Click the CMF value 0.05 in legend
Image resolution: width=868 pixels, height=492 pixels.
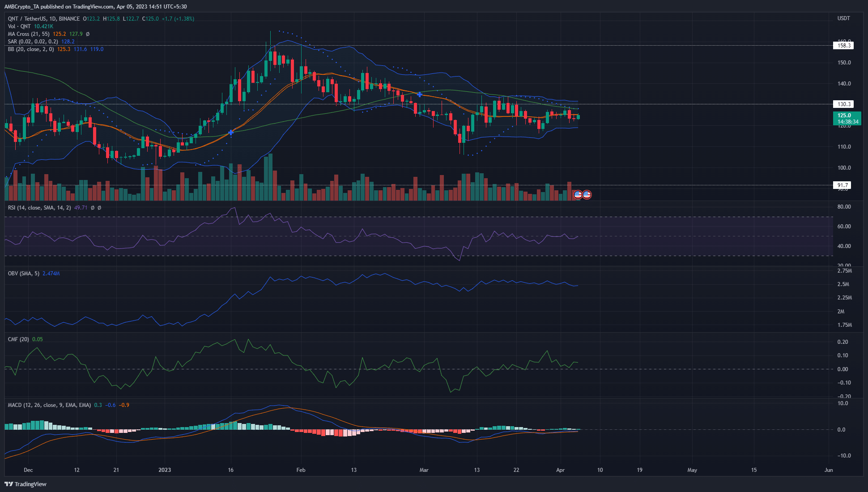pyautogui.click(x=38, y=339)
